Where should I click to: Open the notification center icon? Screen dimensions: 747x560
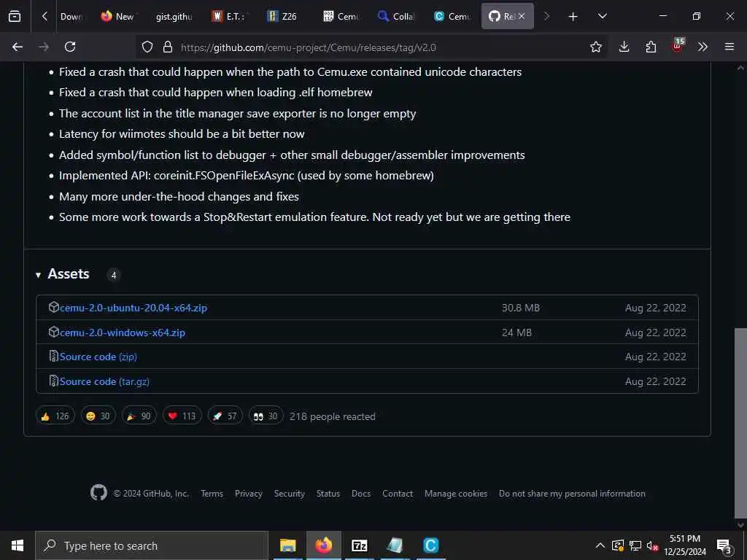point(724,546)
